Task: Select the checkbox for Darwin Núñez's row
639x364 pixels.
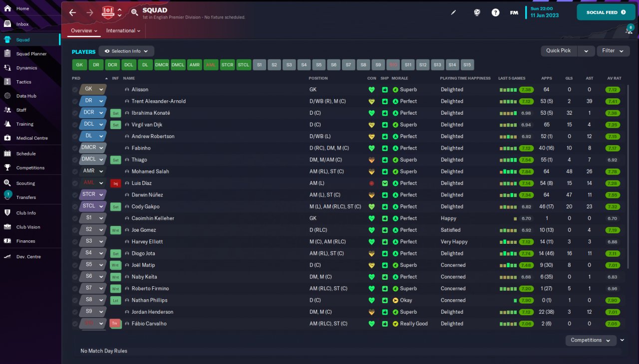Action: [x=75, y=195]
